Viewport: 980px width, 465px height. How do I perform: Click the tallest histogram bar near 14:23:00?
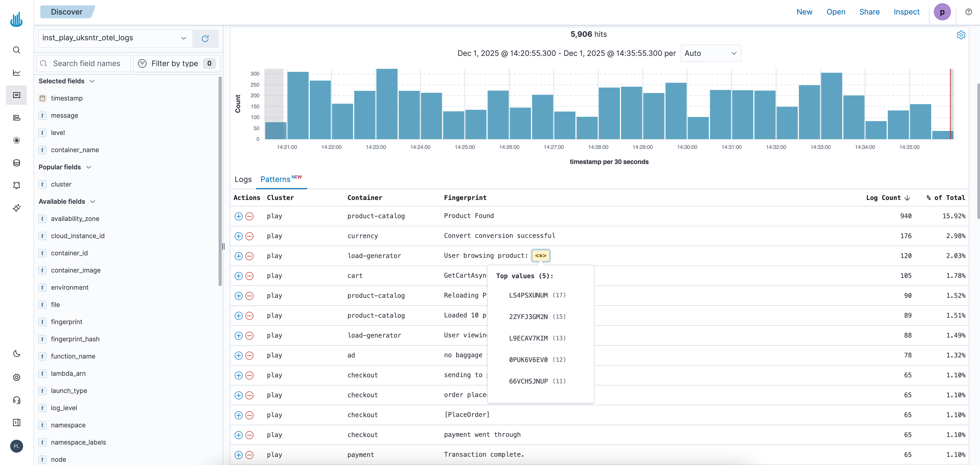click(387, 104)
